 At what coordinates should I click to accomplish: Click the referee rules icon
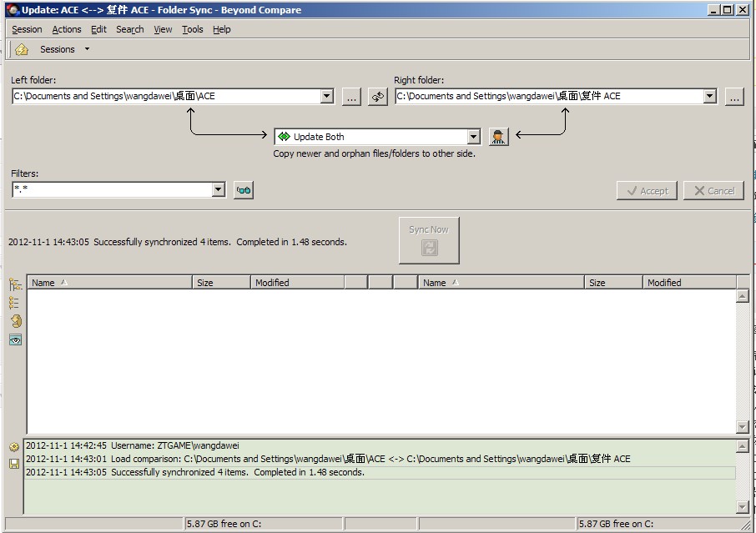pos(498,137)
